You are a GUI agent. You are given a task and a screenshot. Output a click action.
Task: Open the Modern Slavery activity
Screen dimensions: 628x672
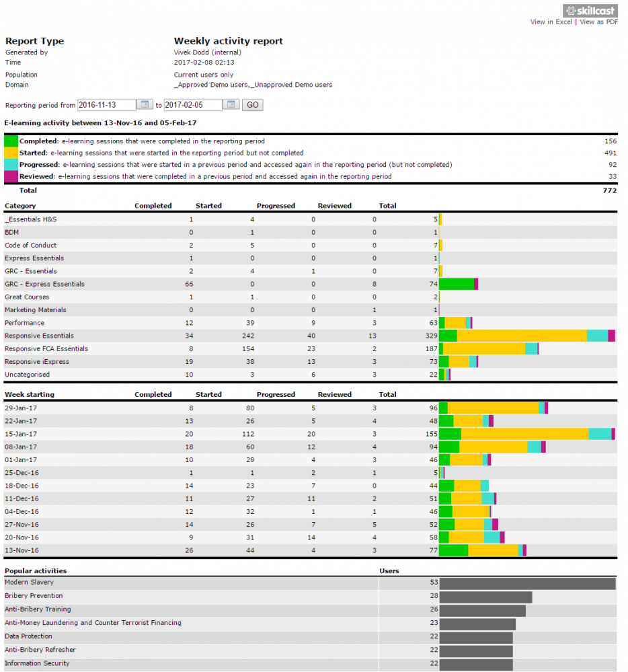click(29, 582)
